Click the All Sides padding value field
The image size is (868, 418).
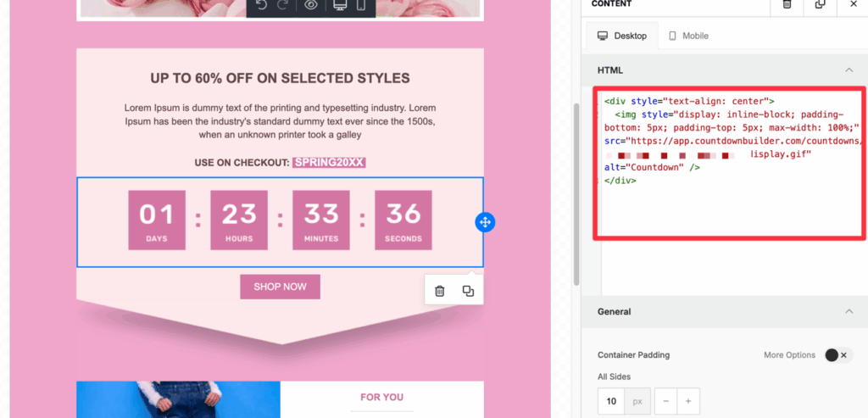click(x=611, y=401)
